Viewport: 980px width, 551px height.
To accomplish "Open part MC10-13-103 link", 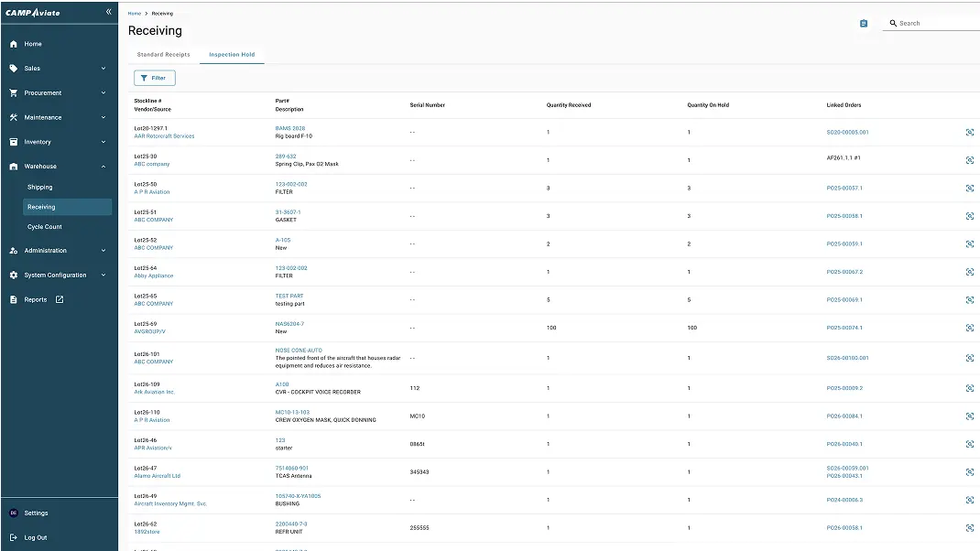I will click(x=292, y=412).
